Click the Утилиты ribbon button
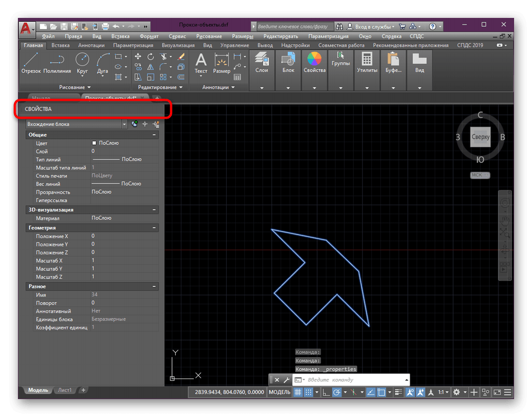This screenshot has width=532, height=417. pos(367,63)
